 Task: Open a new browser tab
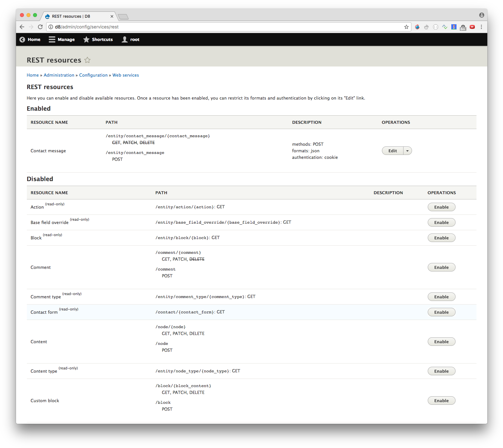123,16
